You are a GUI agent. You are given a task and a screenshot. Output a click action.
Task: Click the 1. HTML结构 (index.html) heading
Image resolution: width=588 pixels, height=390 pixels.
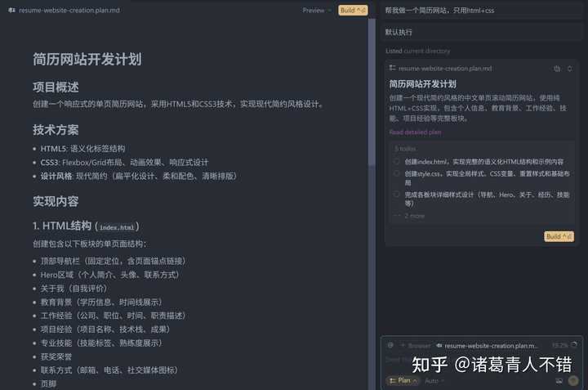(x=86, y=226)
